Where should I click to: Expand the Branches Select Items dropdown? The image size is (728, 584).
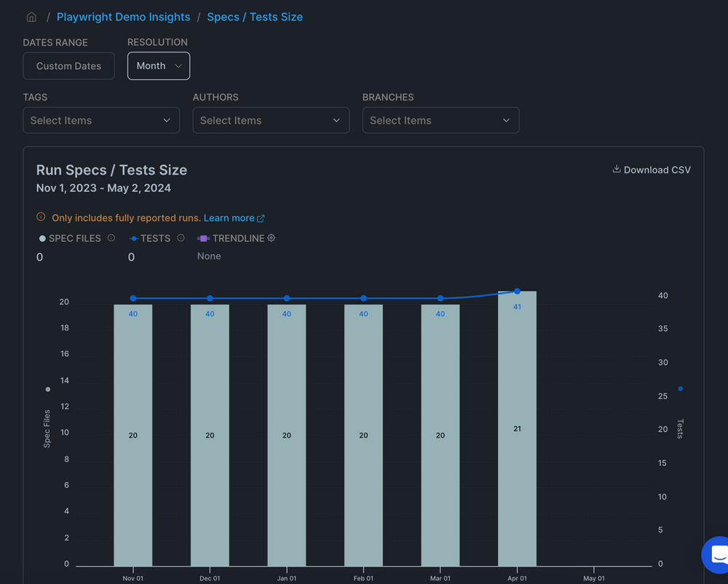coord(440,120)
